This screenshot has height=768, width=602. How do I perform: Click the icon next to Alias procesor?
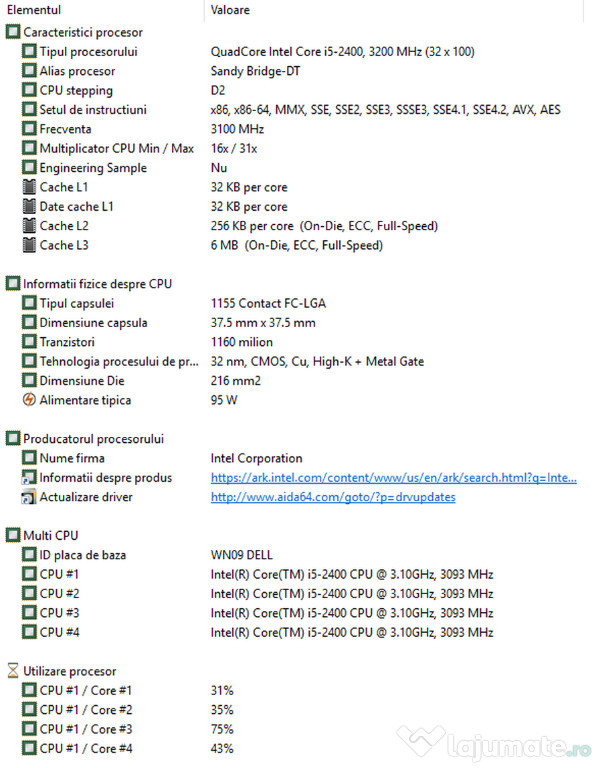point(29,71)
